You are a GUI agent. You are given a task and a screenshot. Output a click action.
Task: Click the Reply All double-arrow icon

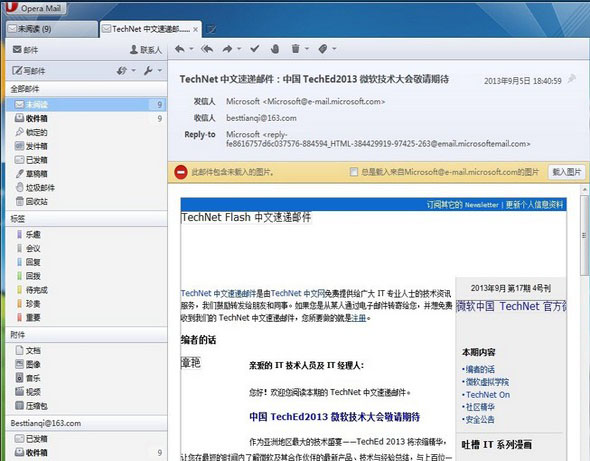(x=207, y=49)
